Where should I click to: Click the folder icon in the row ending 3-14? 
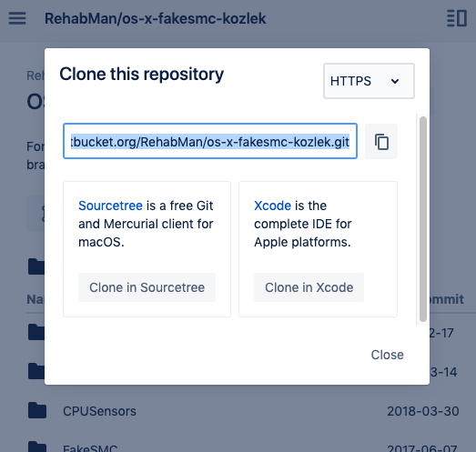coord(36,371)
